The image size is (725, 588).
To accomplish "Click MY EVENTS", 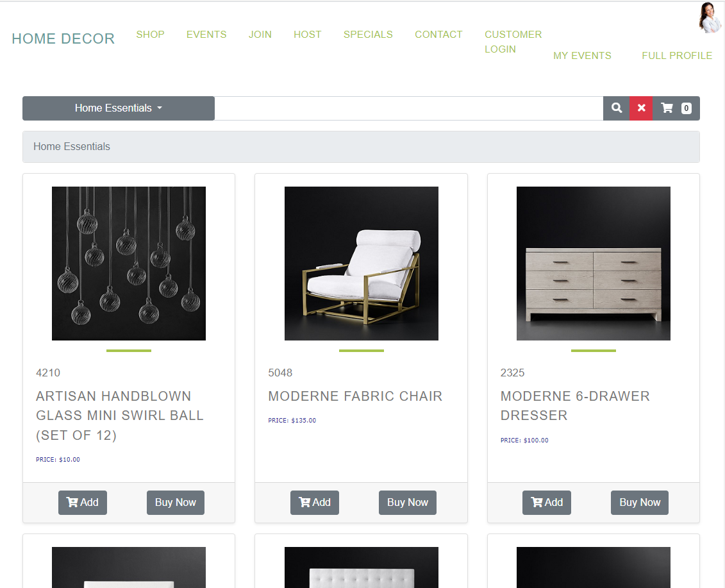I will (x=582, y=56).
